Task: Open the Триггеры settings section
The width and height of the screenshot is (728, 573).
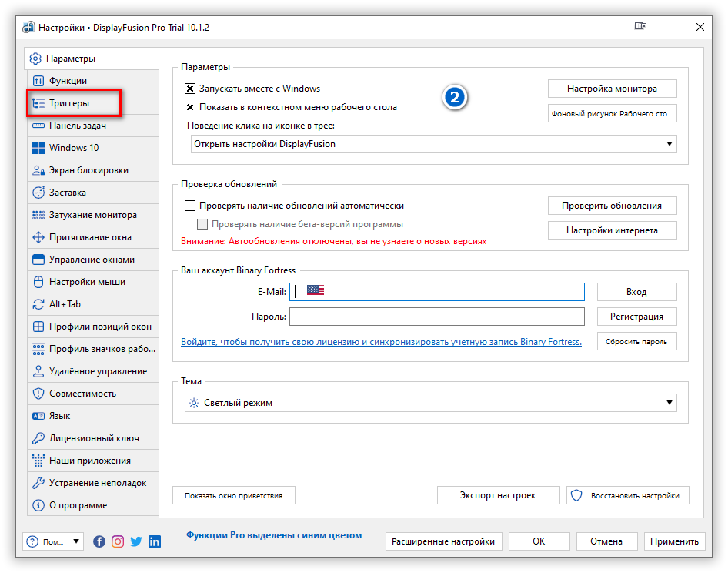Action: click(93, 103)
